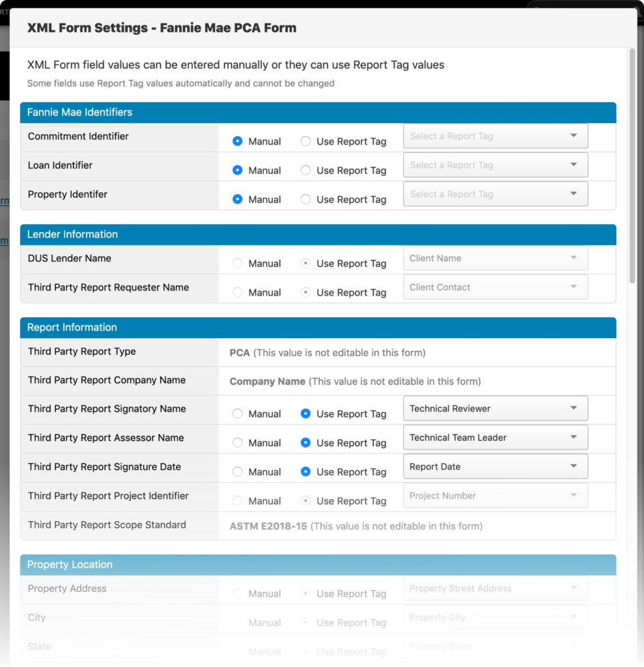Select Manual for Third Party Report Signature Date

pos(238,472)
